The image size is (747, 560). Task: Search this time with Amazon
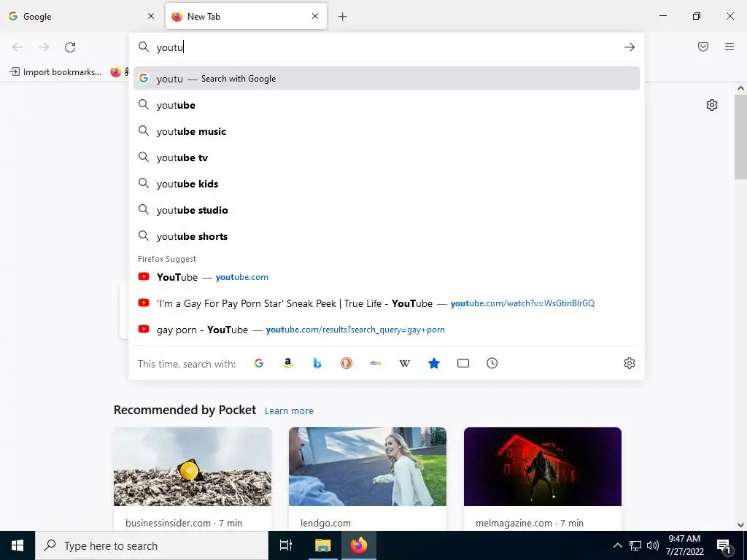287,363
